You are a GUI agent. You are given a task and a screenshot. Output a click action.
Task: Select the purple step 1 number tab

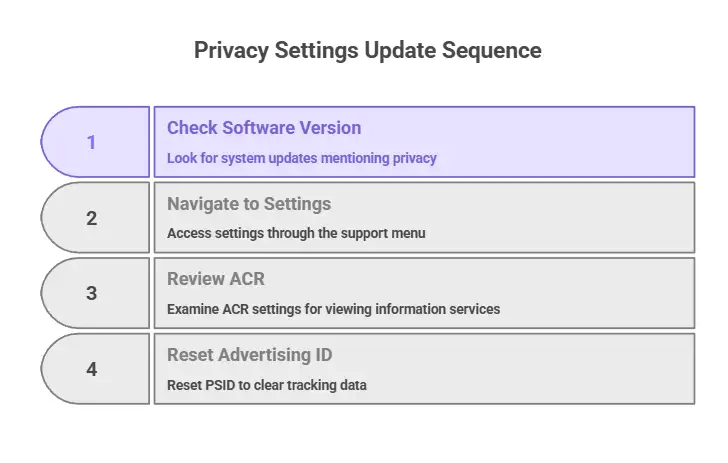93,142
